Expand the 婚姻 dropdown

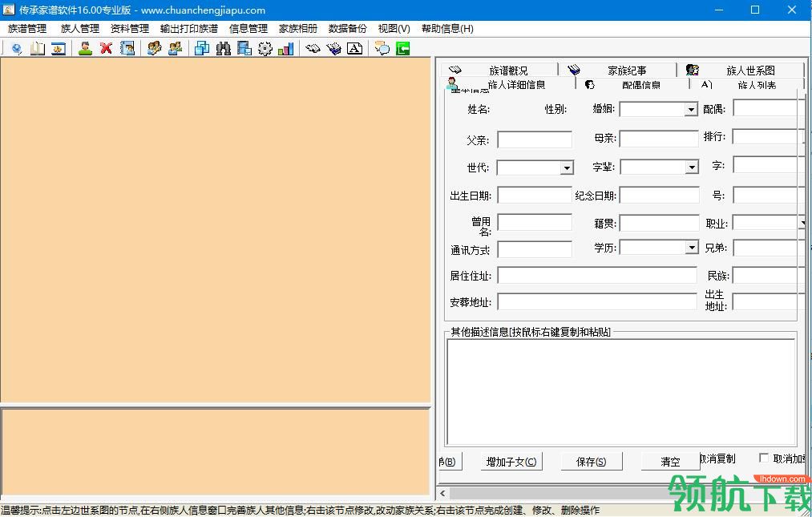click(691, 109)
